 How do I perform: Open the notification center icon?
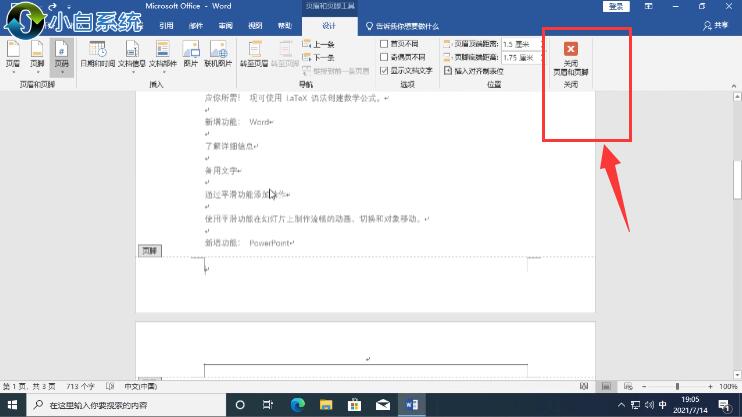pos(724,405)
